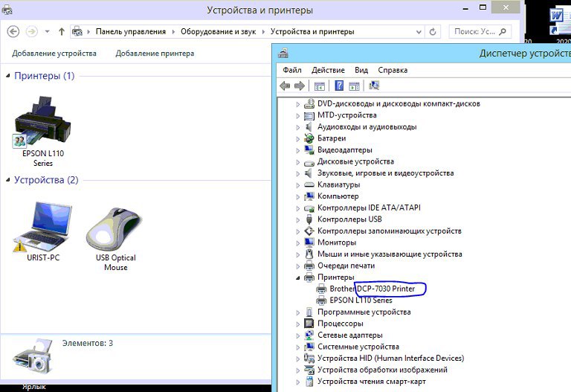Click 'Устройства чтения смарт-карт' icon
The width and height of the screenshot is (571, 392).
[x=309, y=382]
